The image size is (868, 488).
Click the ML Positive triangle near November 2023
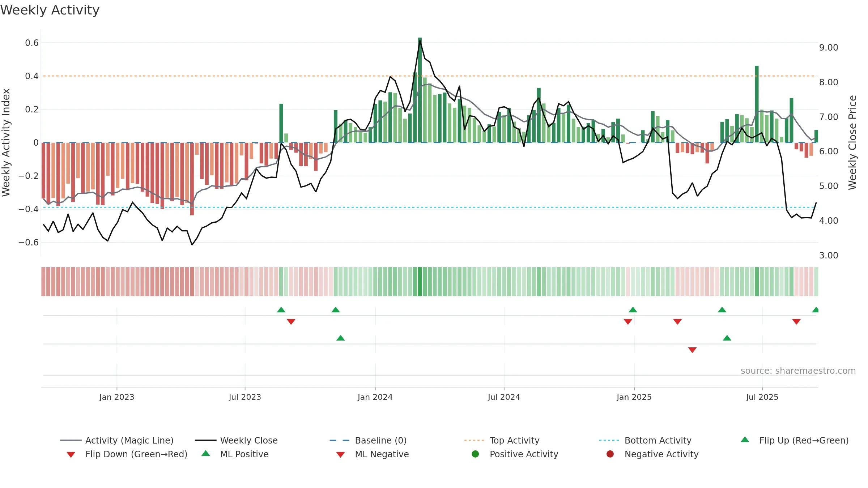[x=341, y=338]
